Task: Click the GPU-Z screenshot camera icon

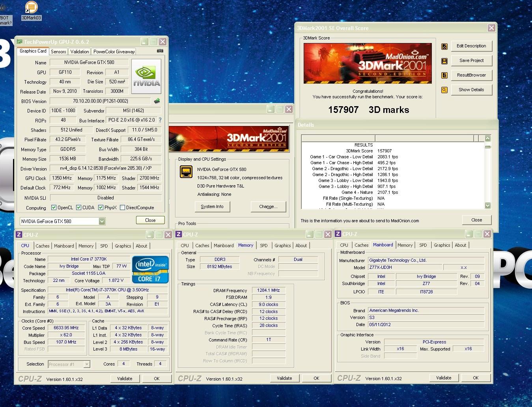Action: click(160, 51)
